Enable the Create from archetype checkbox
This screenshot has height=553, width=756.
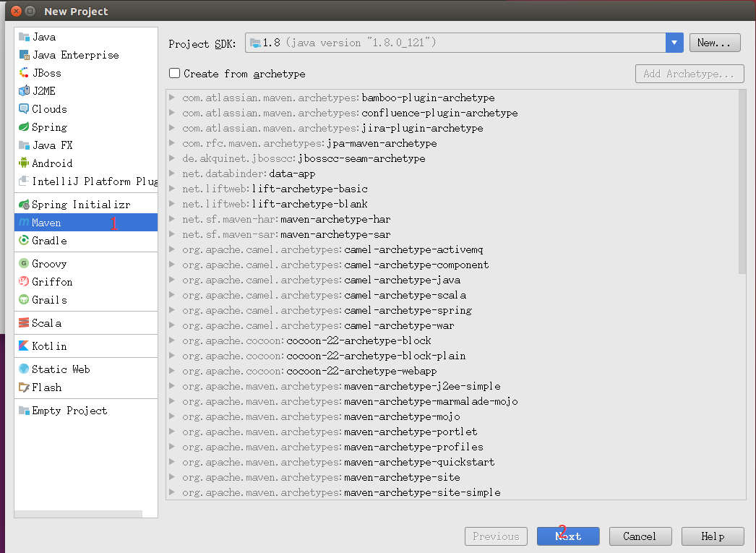coord(174,73)
